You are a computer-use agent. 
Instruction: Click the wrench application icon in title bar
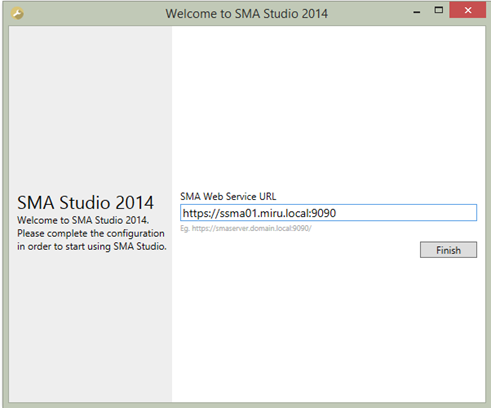17,14
